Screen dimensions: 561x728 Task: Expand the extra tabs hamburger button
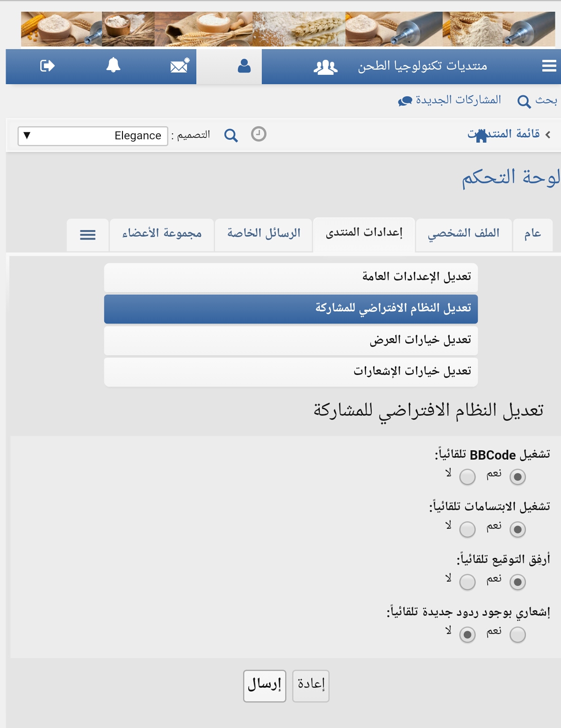point(88,235)
